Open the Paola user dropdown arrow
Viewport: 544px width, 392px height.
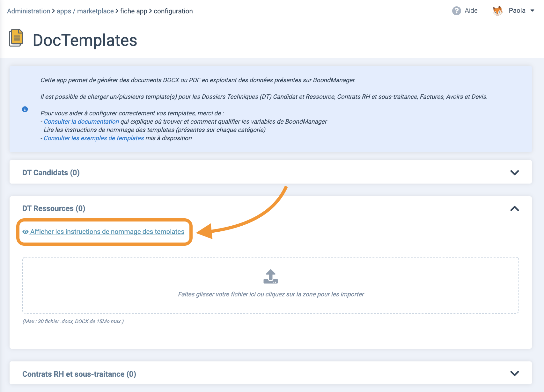532,11
